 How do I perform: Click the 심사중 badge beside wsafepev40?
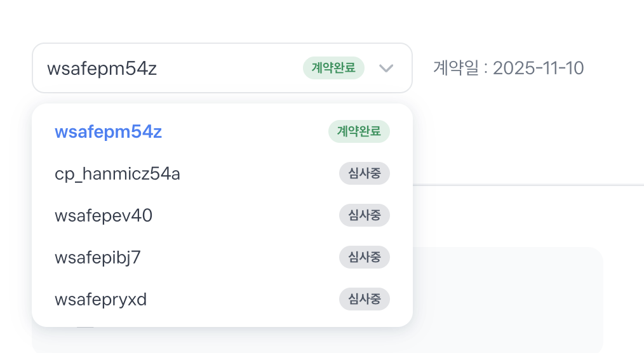[364, 216]
